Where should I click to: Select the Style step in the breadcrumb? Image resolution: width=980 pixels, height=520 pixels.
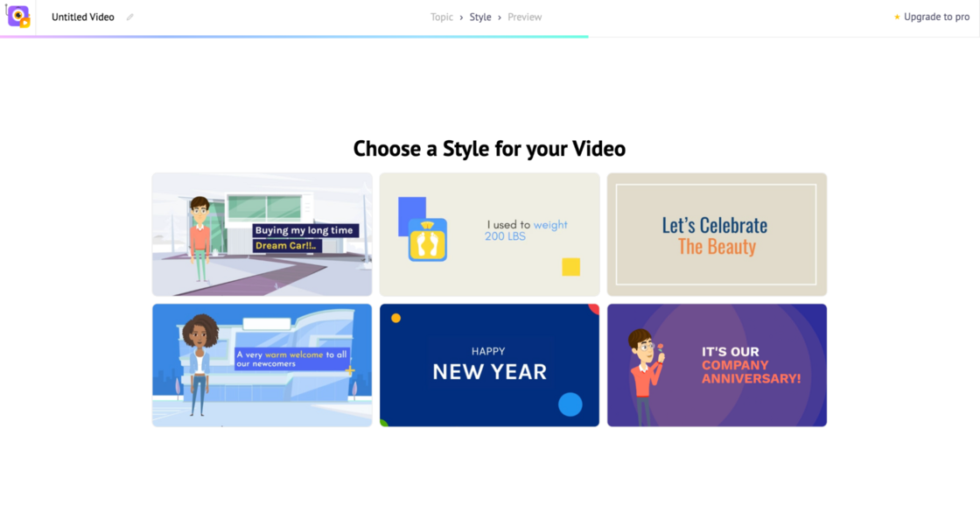(480, 17)
